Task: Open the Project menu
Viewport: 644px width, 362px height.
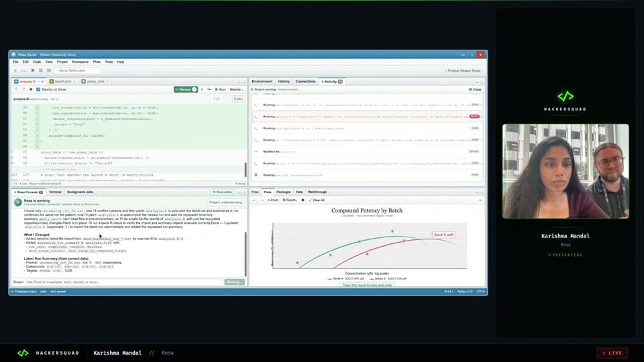Action: click(x=62, y=62)
